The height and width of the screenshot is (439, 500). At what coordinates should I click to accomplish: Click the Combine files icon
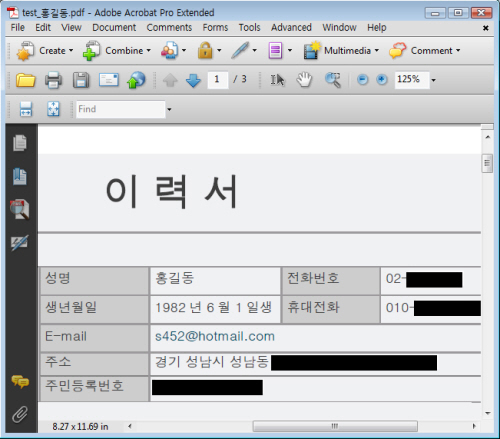tap(91, 51)
